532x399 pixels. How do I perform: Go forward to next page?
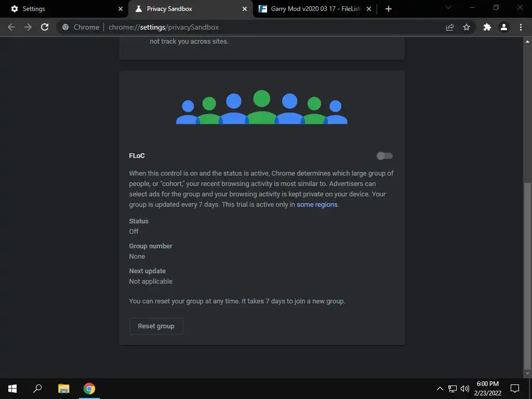tap(28, 27)
